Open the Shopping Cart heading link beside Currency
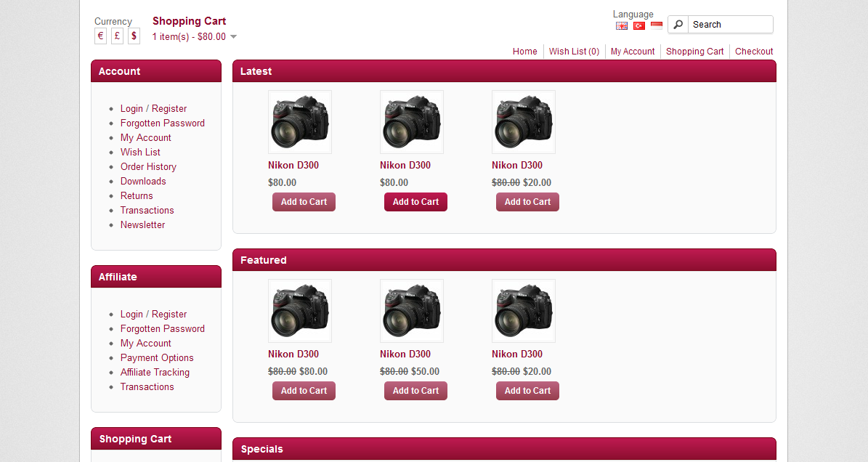Screen dimensions: 868x462 click(190, 21)
